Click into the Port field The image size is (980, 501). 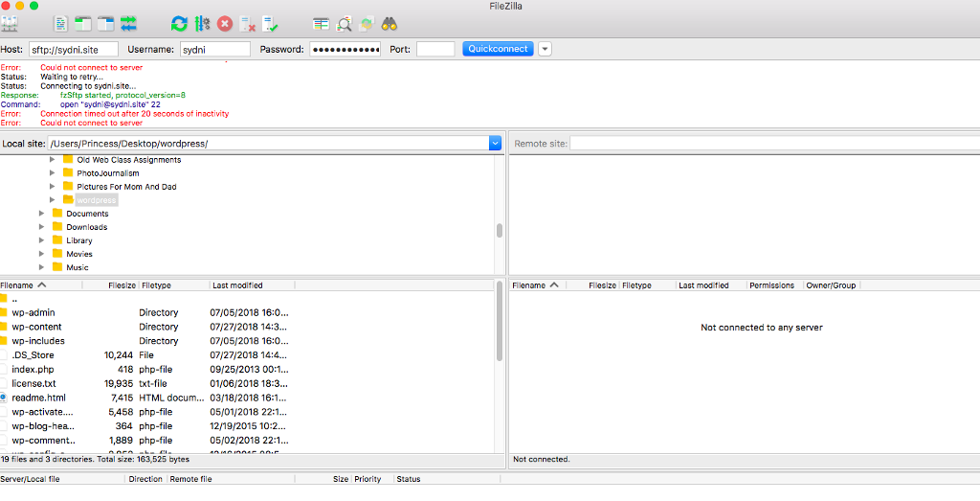(435, 49)
